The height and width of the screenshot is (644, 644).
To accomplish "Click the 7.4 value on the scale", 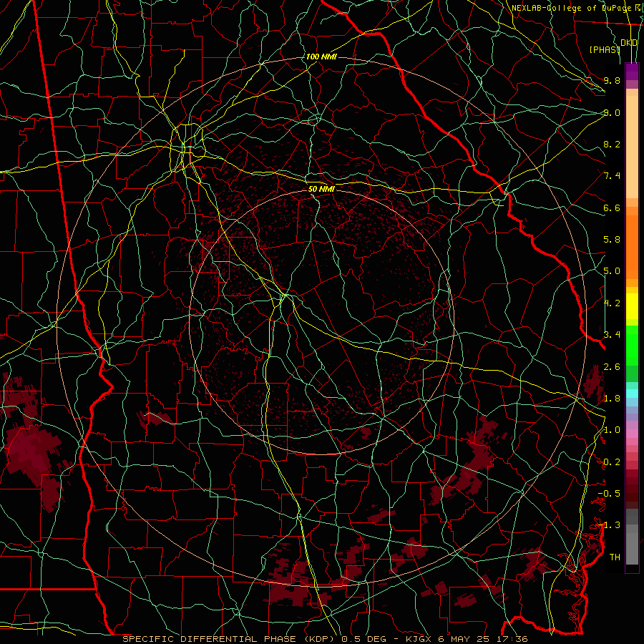I will click(612, 176).
